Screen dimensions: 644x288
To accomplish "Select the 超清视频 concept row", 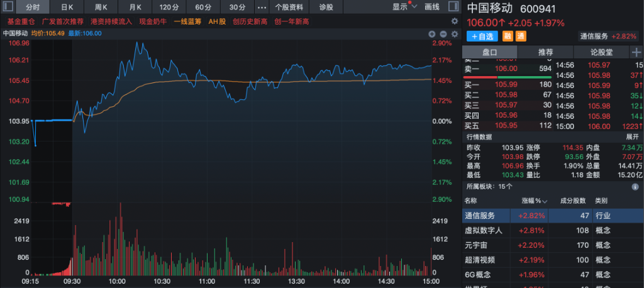I will (x=553, y=260).
